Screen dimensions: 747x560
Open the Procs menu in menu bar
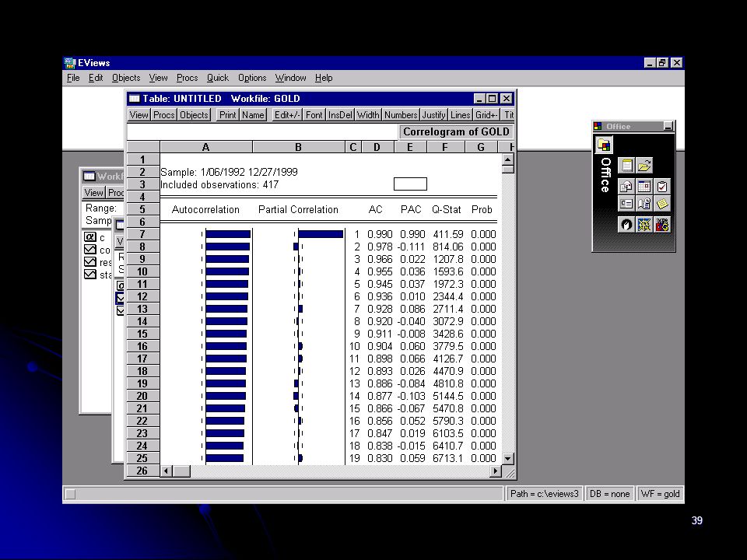(x=188, y=78)
